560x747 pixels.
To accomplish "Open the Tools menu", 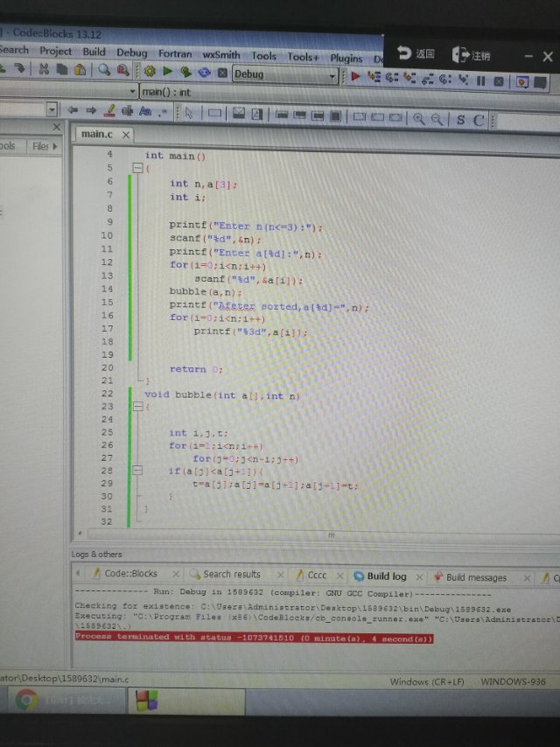I will [x=263, y=56].
